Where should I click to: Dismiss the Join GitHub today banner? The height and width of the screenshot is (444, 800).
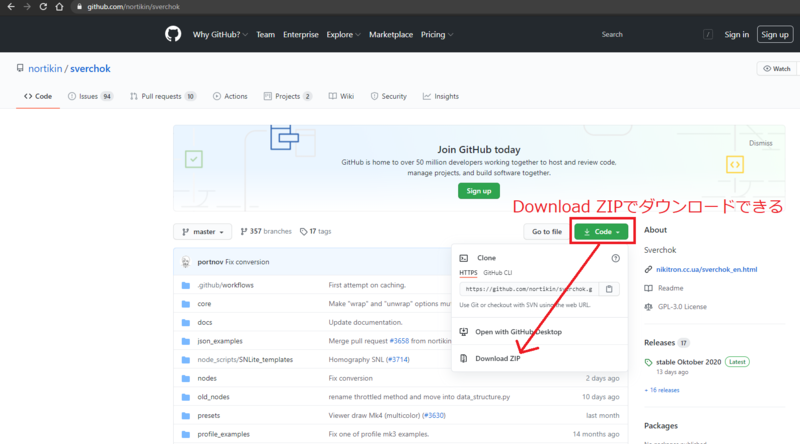[760, 143]
